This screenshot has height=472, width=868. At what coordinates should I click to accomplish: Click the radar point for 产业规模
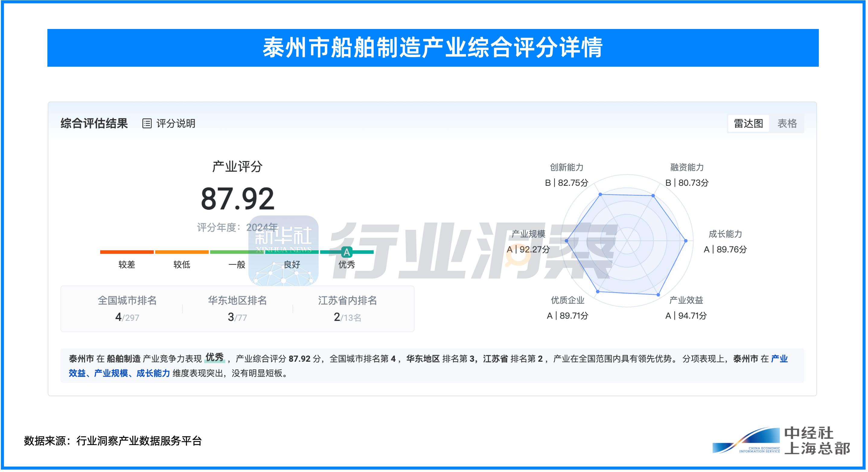[x=566, y=241]
